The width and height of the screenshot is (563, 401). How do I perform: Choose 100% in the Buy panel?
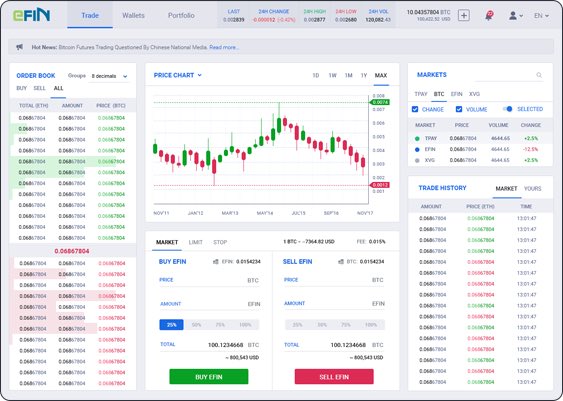pyautogui.click(x=245, y=325)
